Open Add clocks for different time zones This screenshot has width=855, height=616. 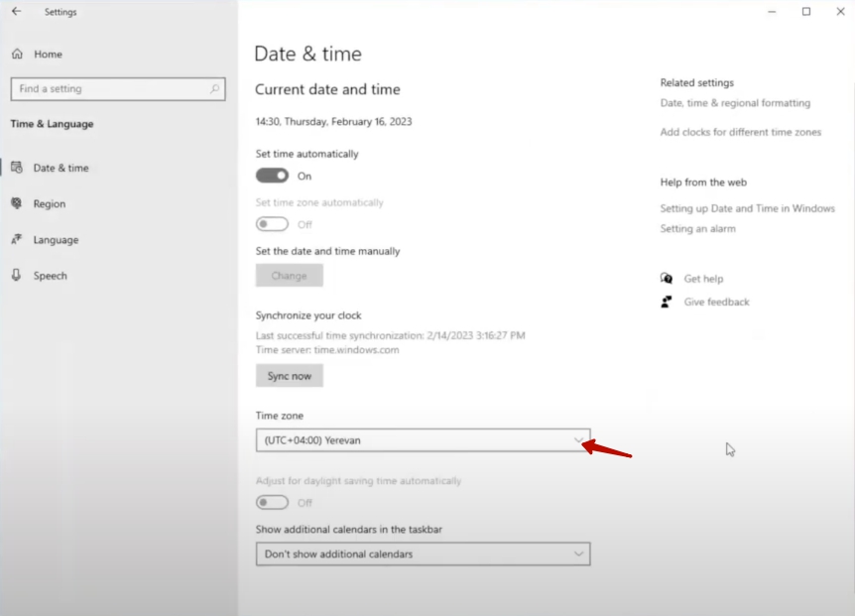point(740,133)
